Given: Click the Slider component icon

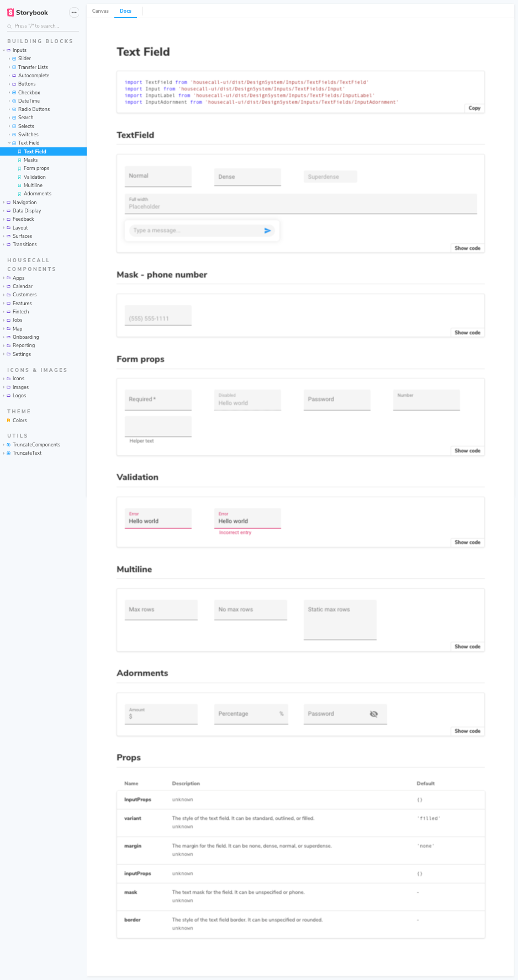Looking at the screenshot, I should pos(14,58).
